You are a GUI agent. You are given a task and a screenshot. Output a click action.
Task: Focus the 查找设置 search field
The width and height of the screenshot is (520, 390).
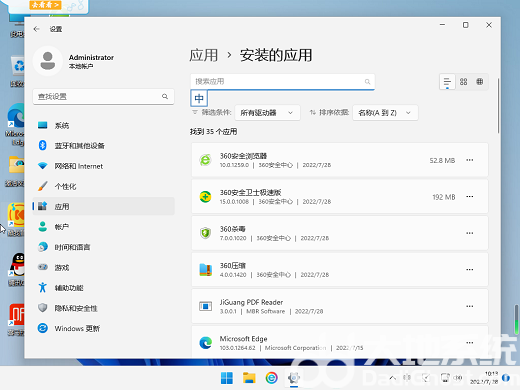tap(103, 97)
